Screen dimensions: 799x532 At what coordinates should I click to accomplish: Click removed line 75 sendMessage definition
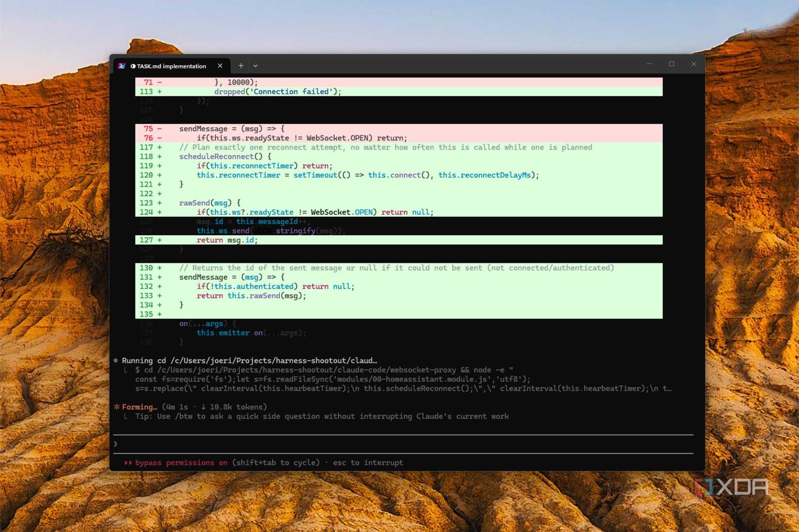(399, 129)
